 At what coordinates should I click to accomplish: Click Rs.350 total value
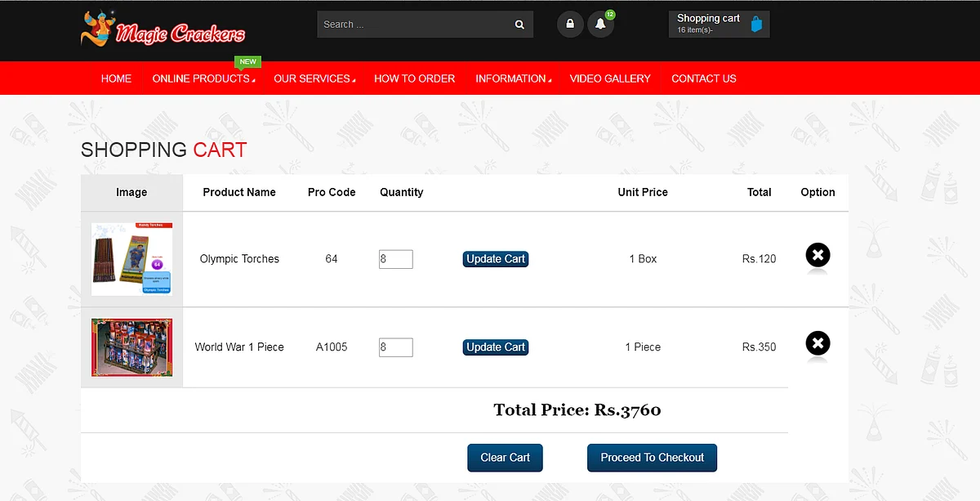pyautogui.click(x=759, y=347)
